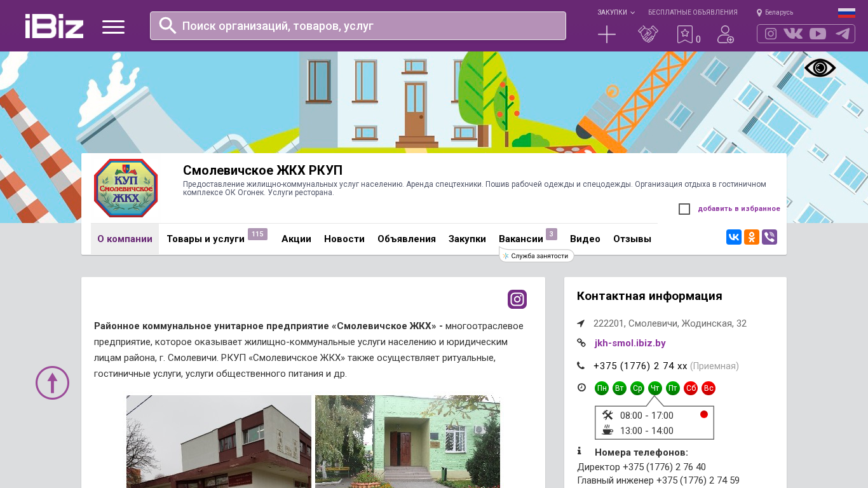
Task: Click the Служба занятости badge
Action: [x=537, y=255]
